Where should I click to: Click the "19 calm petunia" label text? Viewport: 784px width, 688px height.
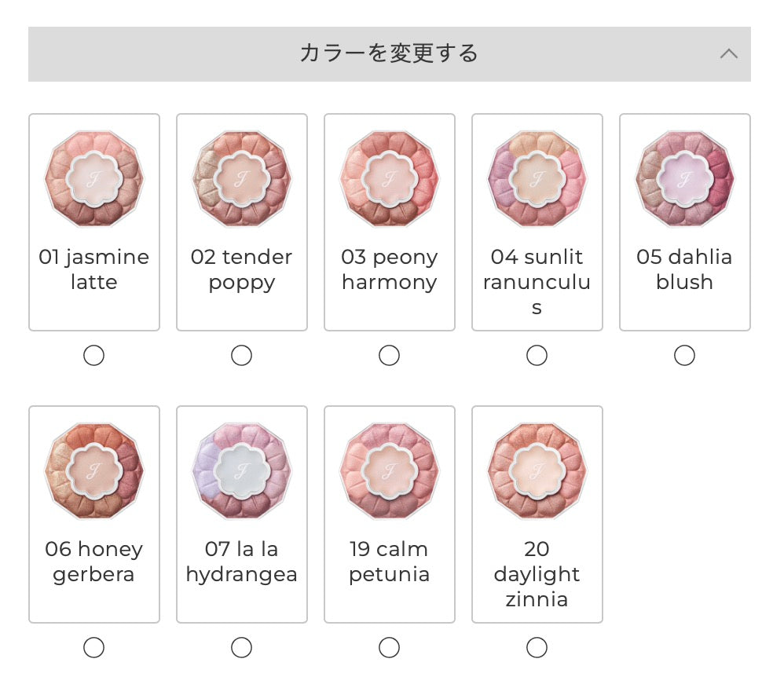pyautogui.click(x=390, y=562)
